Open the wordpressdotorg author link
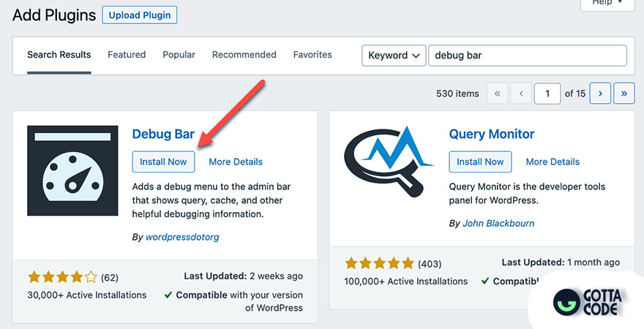This screenshot has width=644, height=329. coord(182,237)
